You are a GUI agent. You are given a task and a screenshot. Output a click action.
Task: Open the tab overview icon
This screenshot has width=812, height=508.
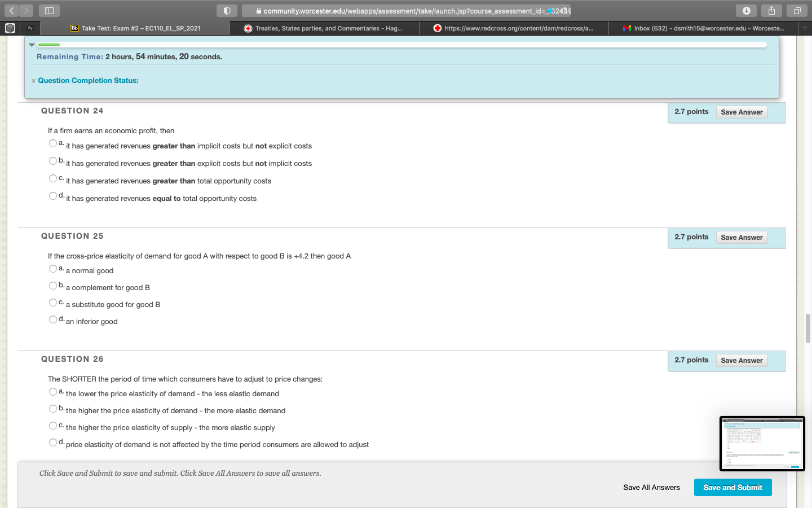coord(797,11)
